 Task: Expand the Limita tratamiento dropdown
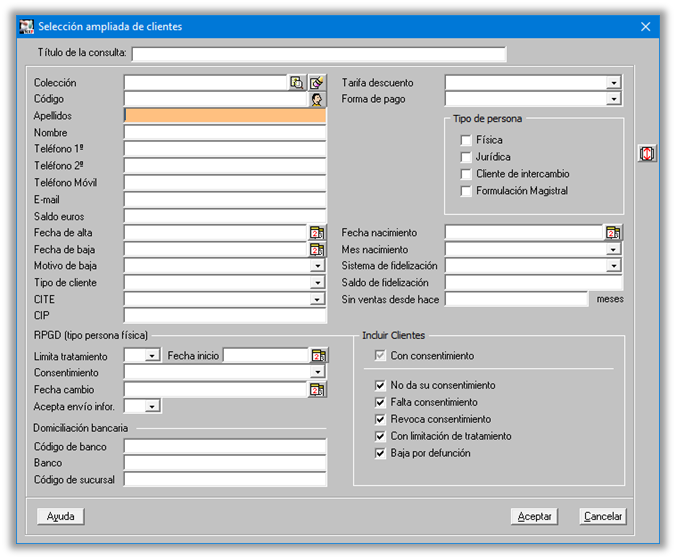point(152,356)
